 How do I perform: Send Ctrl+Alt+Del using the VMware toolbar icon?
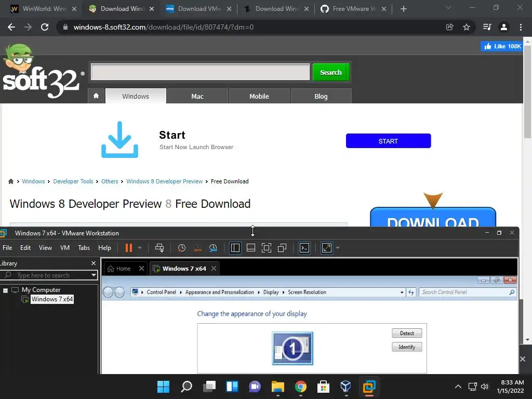click(x=159, y=248)
